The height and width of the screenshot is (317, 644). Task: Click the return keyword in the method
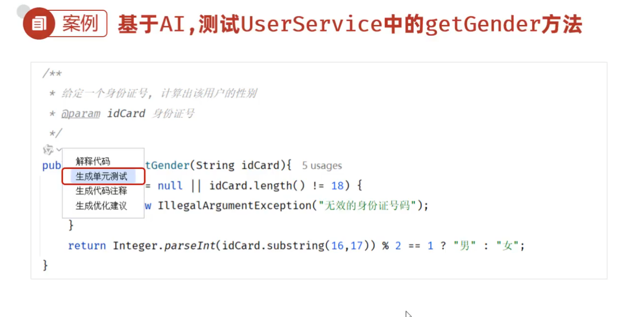click(87, 246)
